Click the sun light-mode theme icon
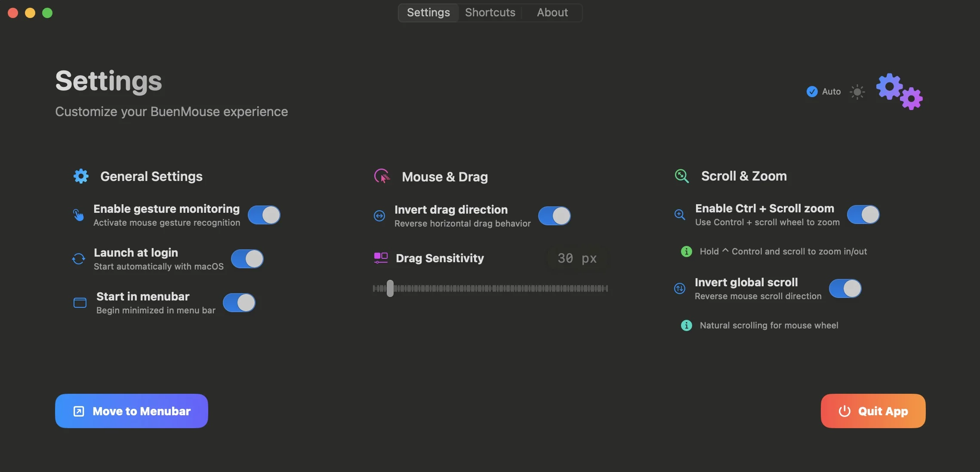The height and width of the screenshot is (472, 980). (x=857, y=92)
